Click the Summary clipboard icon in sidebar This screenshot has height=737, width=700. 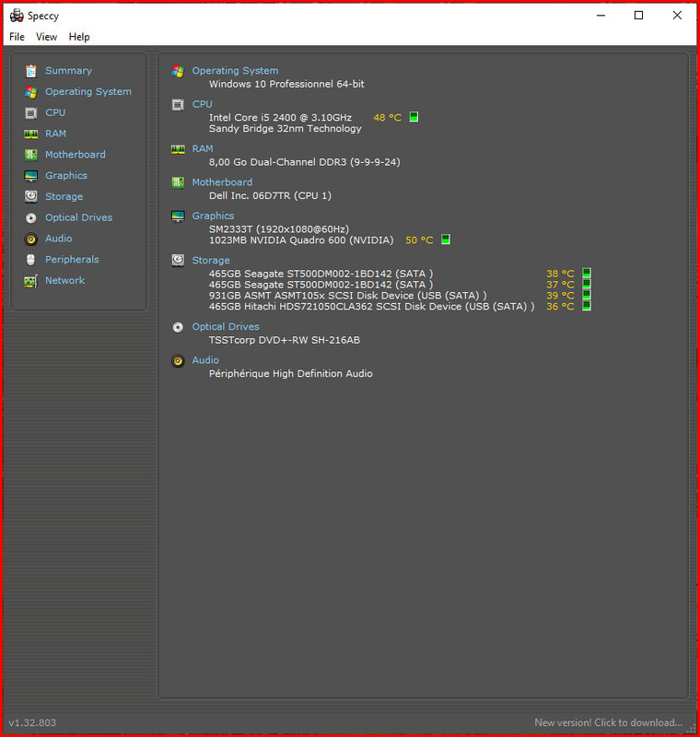[x=31, y=71]
